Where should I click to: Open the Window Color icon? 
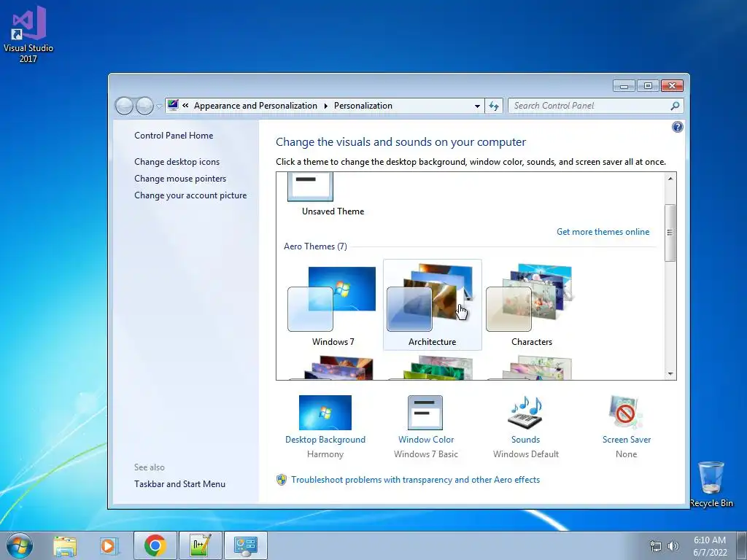[425, 413]
